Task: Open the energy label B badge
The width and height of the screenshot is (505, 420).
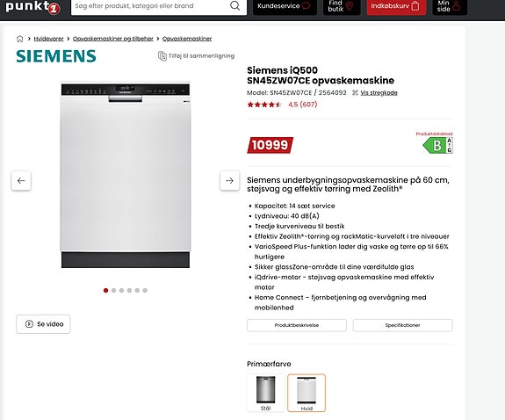Action: click(437, 145)
